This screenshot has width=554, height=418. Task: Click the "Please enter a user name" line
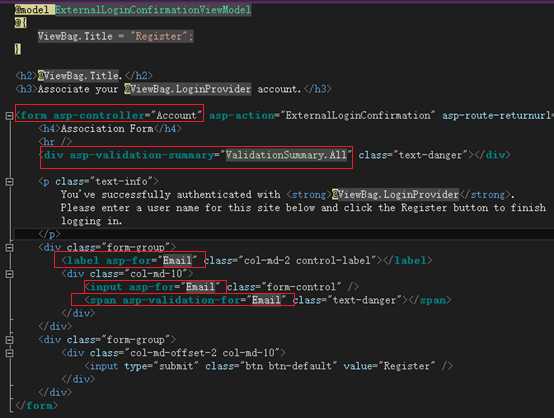tap(303, 208)
